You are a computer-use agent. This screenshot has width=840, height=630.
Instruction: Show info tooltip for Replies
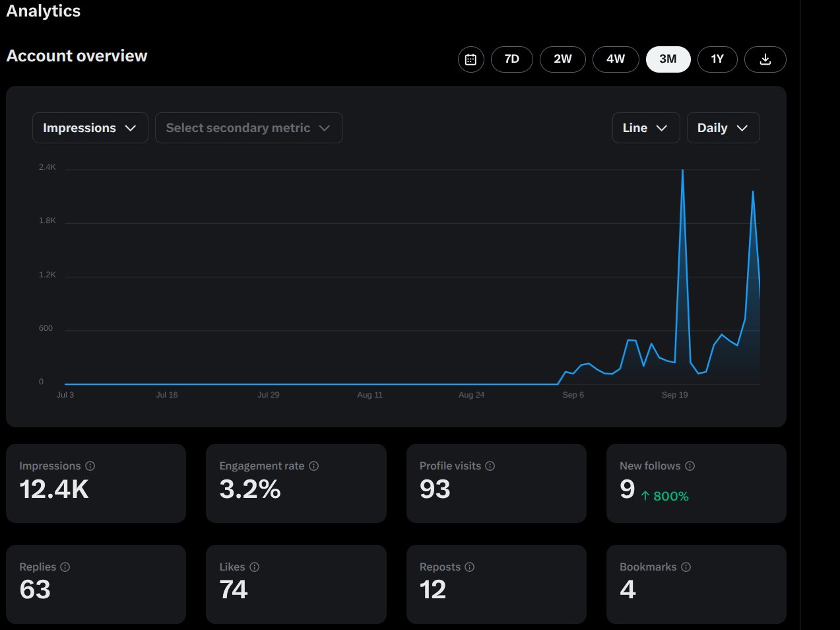[65, 567]
